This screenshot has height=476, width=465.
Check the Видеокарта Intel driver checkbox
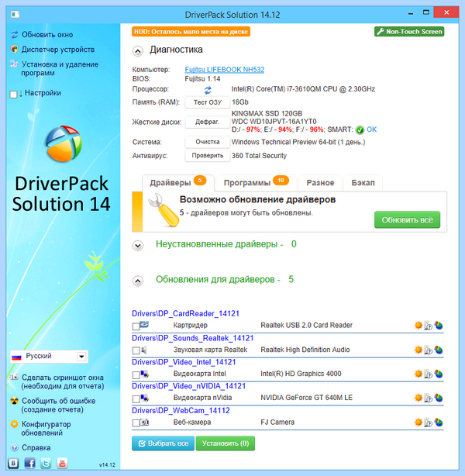(x=136, y=375)
